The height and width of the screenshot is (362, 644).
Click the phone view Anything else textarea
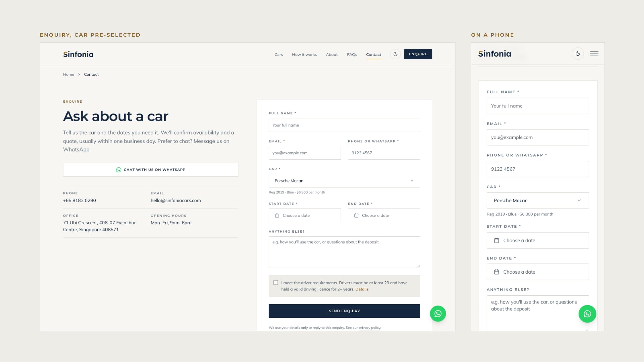tap(538, 313)
